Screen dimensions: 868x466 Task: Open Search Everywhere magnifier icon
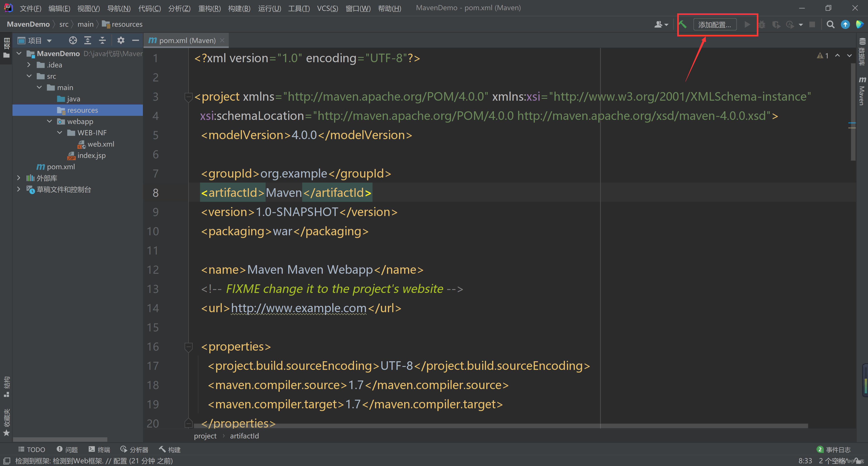point(831,24)
